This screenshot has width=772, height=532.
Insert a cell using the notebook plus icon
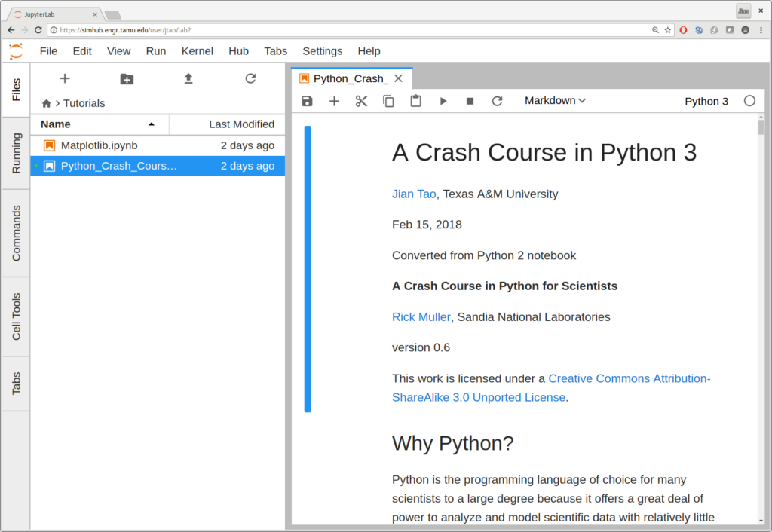click(x=334, y=101)
